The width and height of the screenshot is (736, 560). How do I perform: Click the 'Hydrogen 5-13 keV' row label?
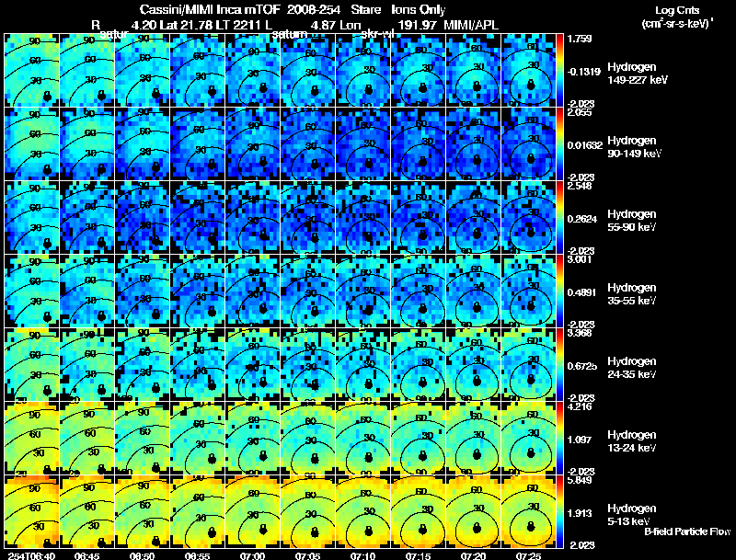click(632, 515)
